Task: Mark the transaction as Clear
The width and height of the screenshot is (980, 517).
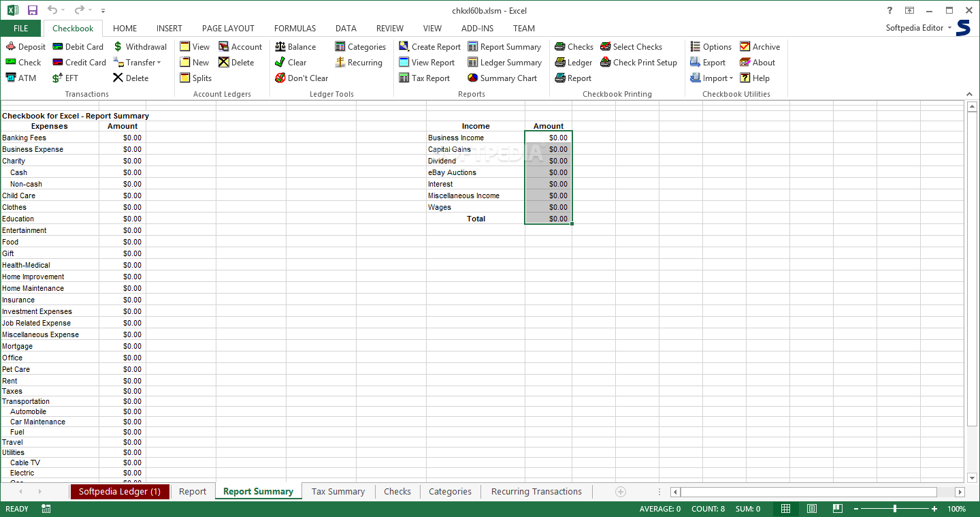Action: (x=291, y=63)
